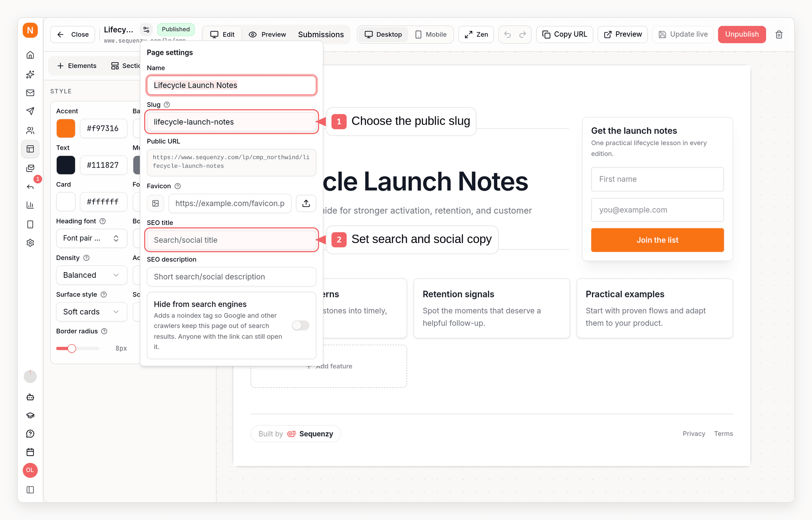Open the Submissions tab
Viewport: 812px width, 520px height.
321,34
